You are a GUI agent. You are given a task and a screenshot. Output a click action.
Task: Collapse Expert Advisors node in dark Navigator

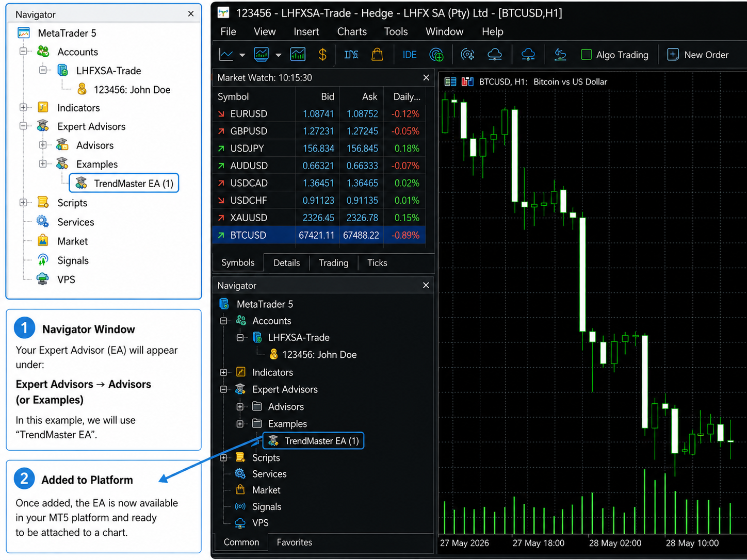(223, 389)
